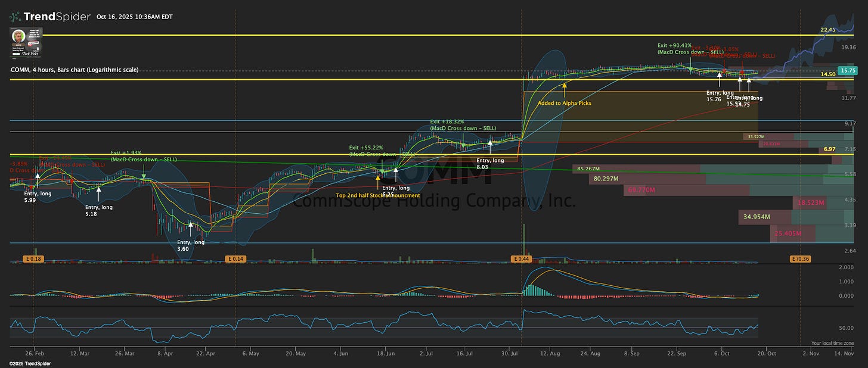Click the 22. Apr date label
Viewport: 868px width, 368px height.
click(x=205, y=354)
